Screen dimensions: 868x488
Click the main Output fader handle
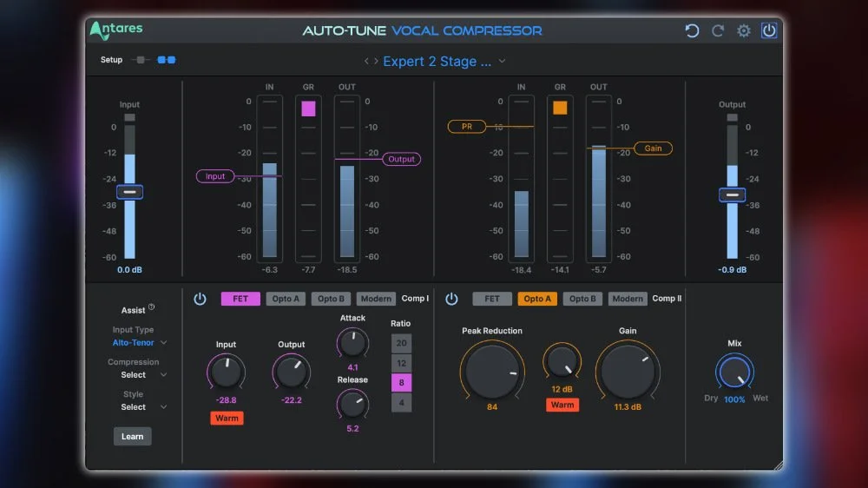pyautogui.click(x=732, y=195)
